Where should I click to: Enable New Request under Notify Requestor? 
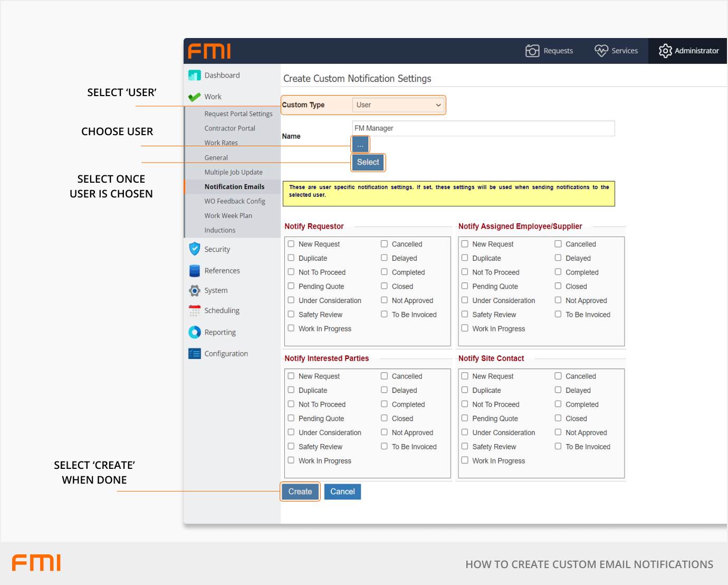tap(291, 244)
